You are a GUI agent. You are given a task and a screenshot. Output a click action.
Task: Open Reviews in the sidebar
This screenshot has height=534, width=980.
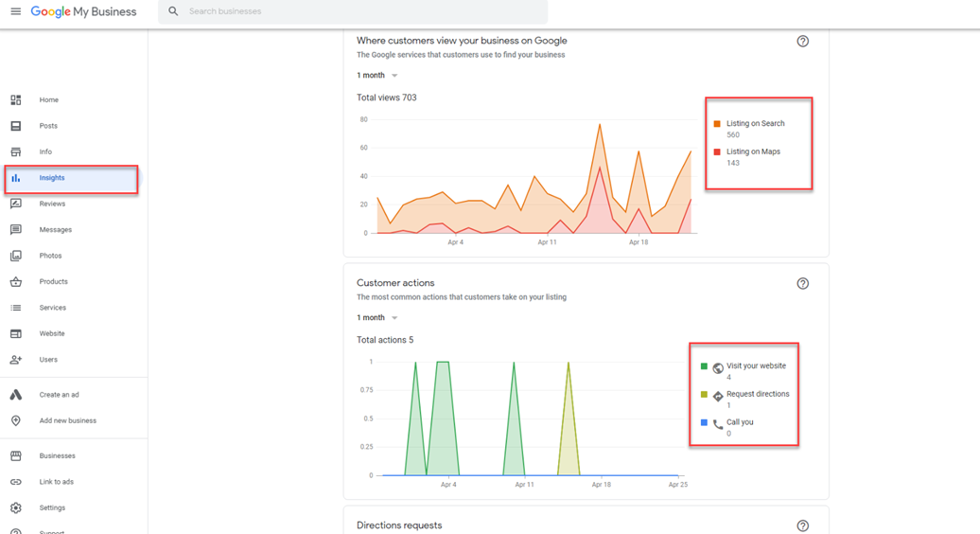[53, 204]
